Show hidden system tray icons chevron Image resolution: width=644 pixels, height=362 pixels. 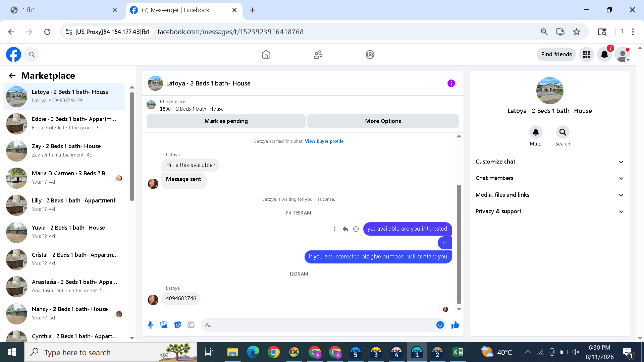528,352
